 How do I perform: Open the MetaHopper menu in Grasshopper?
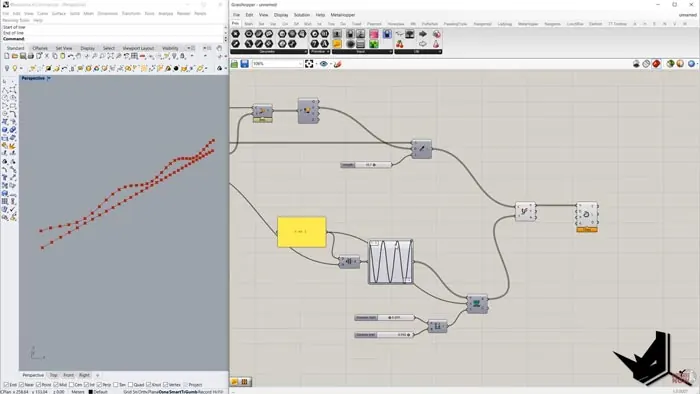point(343,15)
